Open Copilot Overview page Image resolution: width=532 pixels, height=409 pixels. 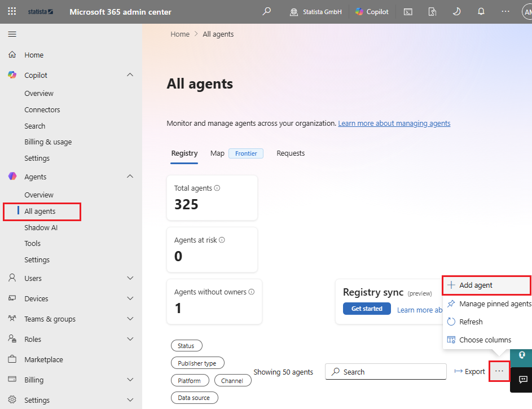click(39, 93)
